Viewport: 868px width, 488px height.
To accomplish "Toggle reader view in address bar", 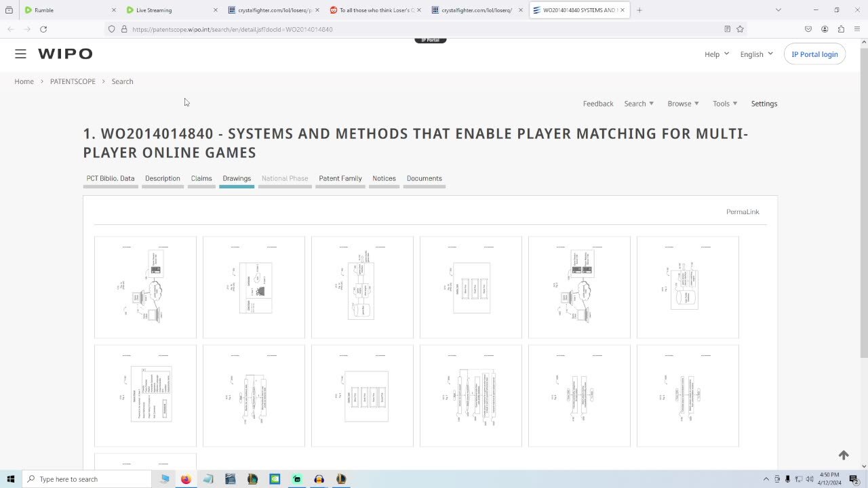I will click(x=727, y=29).
